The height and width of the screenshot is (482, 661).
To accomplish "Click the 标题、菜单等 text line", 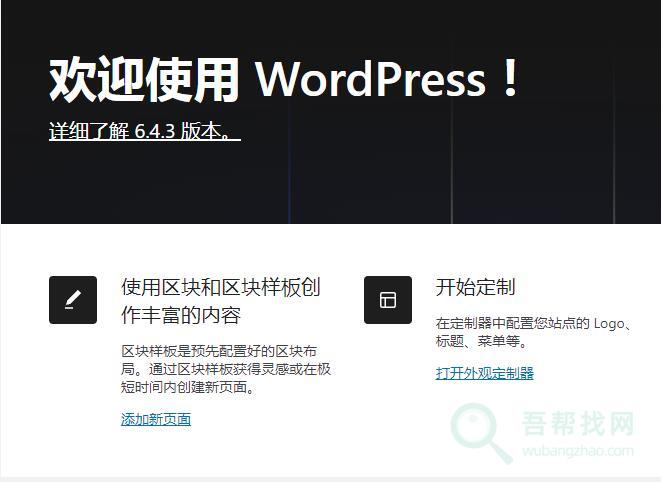I will click(481, 342).
